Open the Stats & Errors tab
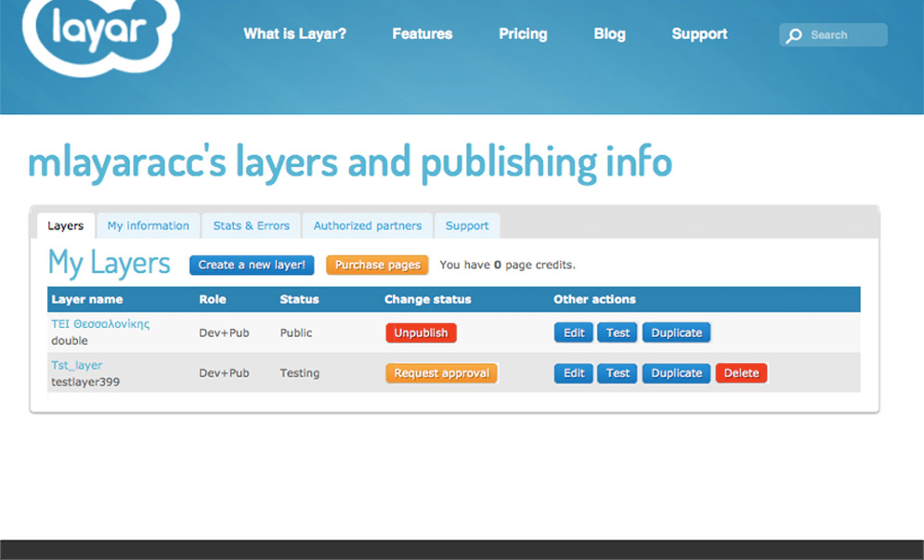 click(251, 226)
